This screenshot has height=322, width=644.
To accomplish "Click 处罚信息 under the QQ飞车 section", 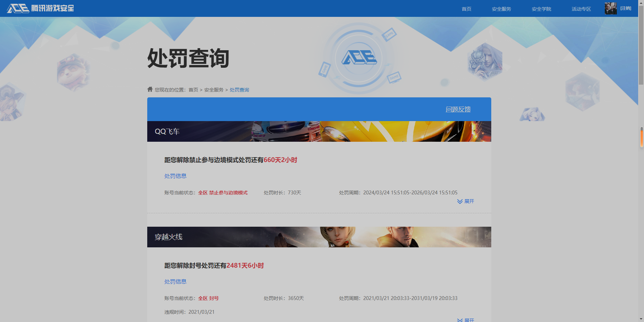I will pyautogui.click(x=175, y=176).
